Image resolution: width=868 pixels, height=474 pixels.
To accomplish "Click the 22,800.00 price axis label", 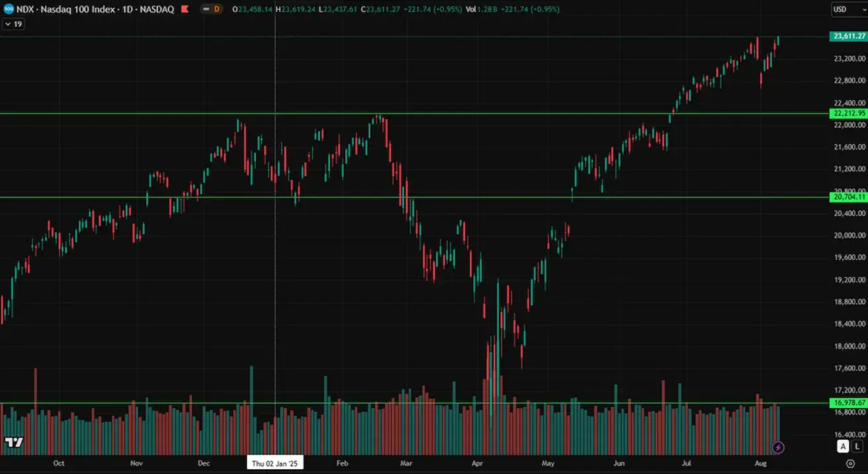I will click(850, 81).
